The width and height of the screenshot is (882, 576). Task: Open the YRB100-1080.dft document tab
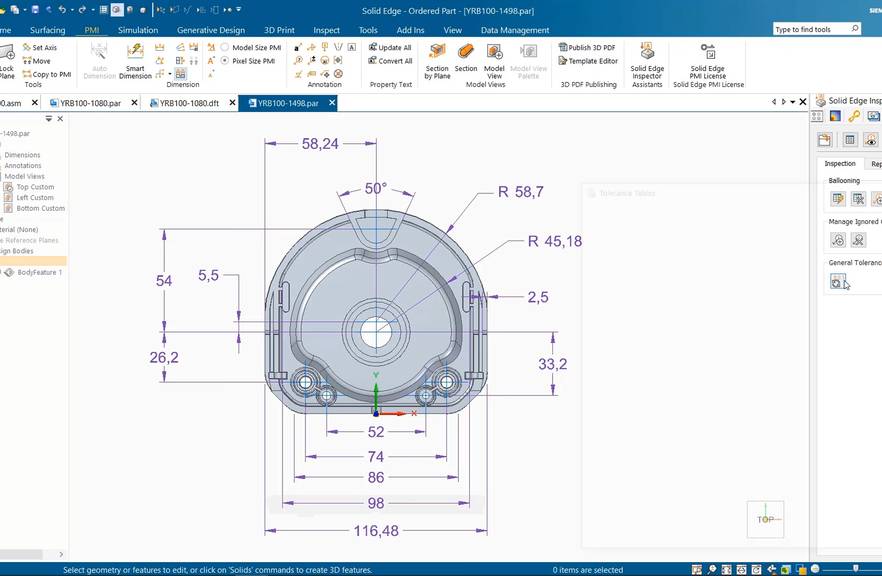[x=190, y=102]
